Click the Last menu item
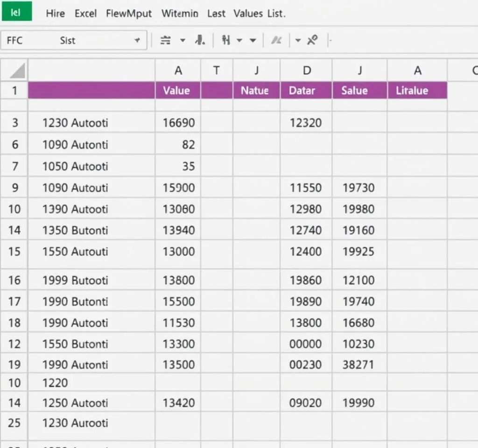The width and height of the screenshot is (478, 448). click(216, 14)
